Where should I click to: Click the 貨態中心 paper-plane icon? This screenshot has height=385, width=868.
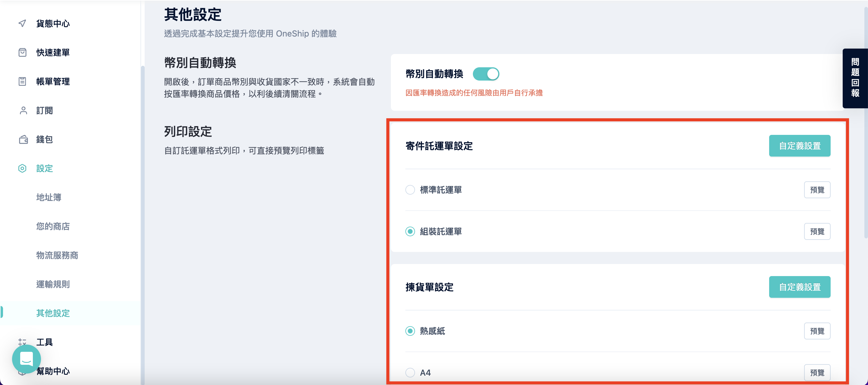coord(22,23)
